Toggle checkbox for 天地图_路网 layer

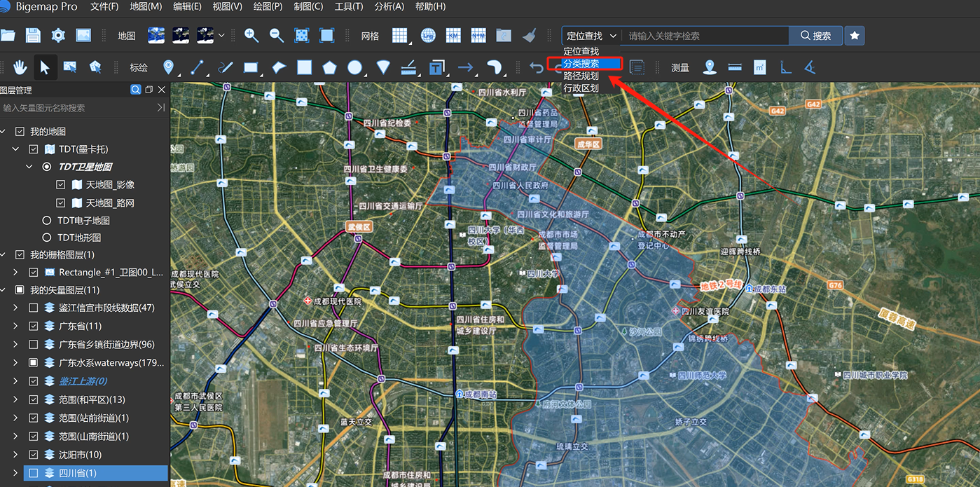click(61, 203)
